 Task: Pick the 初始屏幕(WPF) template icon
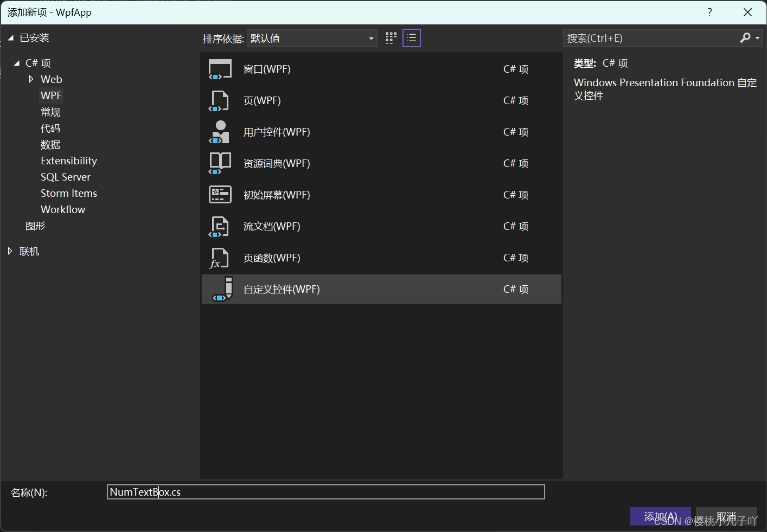pyautogui.click(x=219, y=195)
